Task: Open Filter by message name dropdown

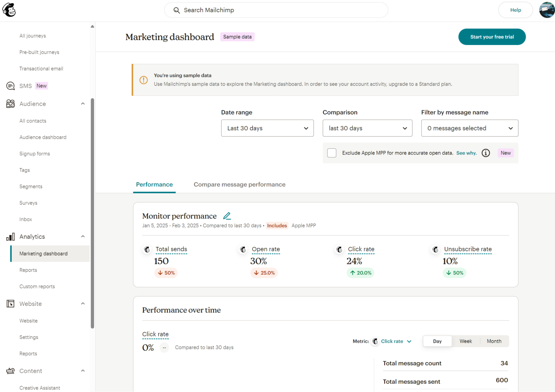Action: pyautogui.click(x=469, y=128)
